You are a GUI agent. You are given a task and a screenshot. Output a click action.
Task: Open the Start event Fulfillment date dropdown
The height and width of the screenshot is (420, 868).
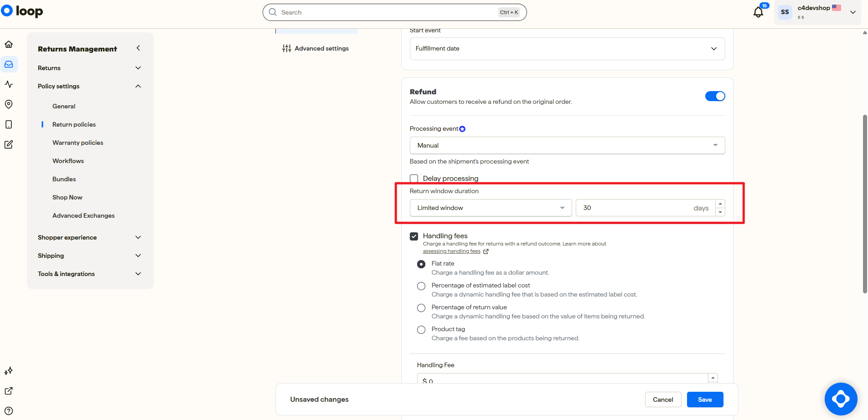point(567,49)
